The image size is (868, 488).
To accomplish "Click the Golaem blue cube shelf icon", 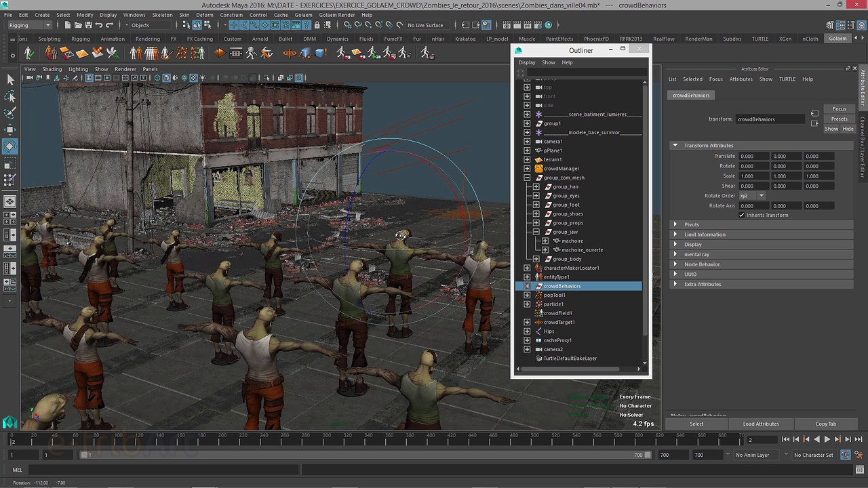I will click(x=319, y=53).
